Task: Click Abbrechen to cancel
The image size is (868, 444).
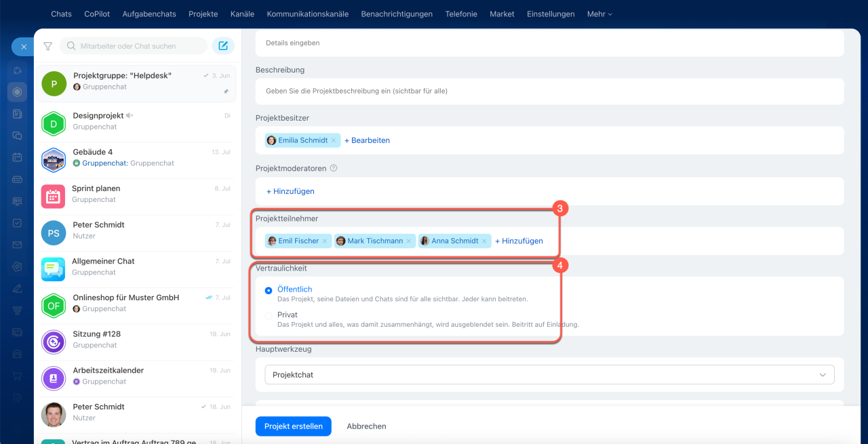Action: 366,426
